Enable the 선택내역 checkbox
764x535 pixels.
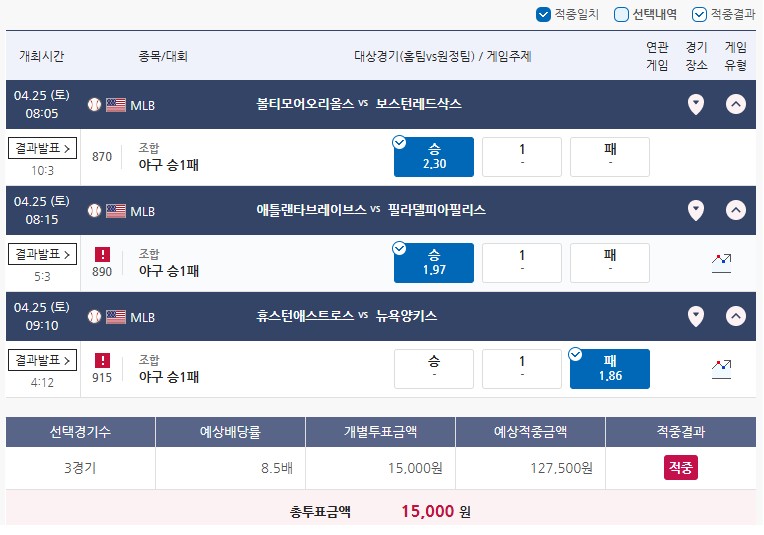pos(621,15)
